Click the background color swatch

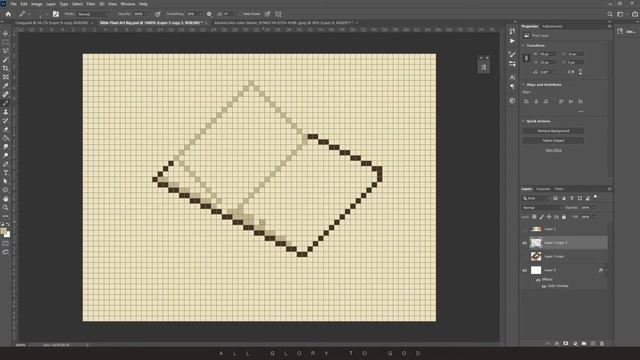(x=7, y=235)
